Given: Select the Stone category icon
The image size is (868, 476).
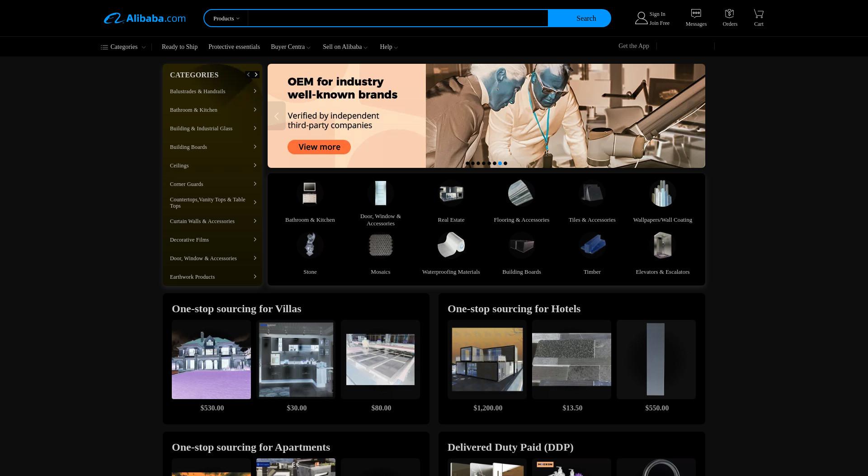Looking at the screenshot, I should [310, 245].
